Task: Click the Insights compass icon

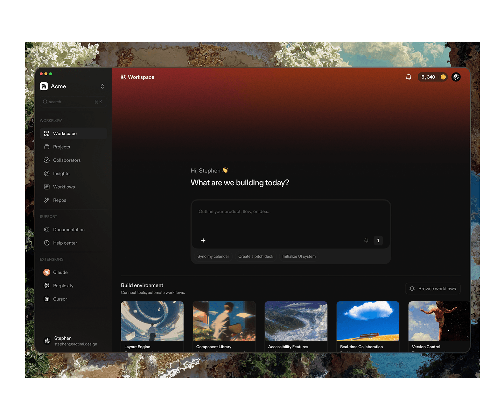Action: (x=47, y=174)
